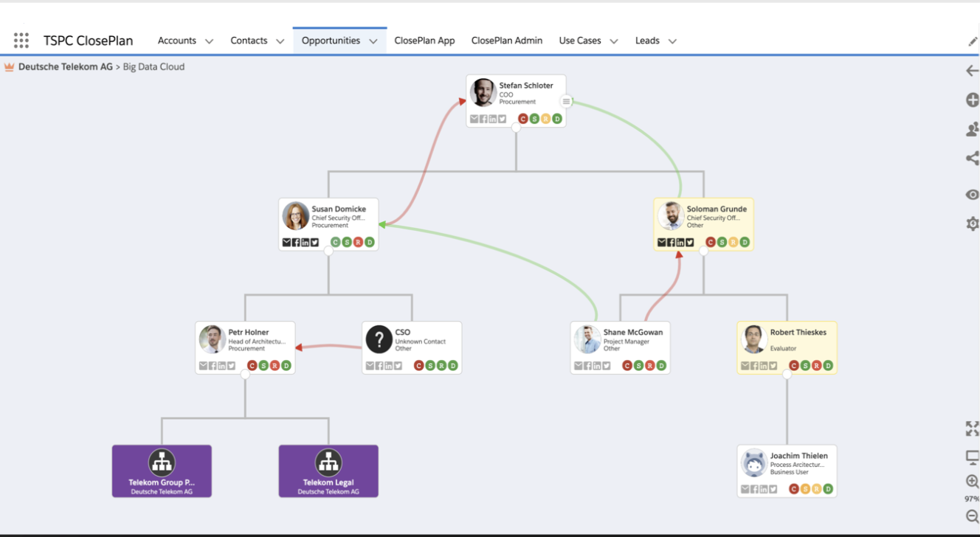Follow the Deutsche Telekom AG breadcrumb link
Image resolution: width=980 pixels, height=537 pixels.
(x=66, y=66)
